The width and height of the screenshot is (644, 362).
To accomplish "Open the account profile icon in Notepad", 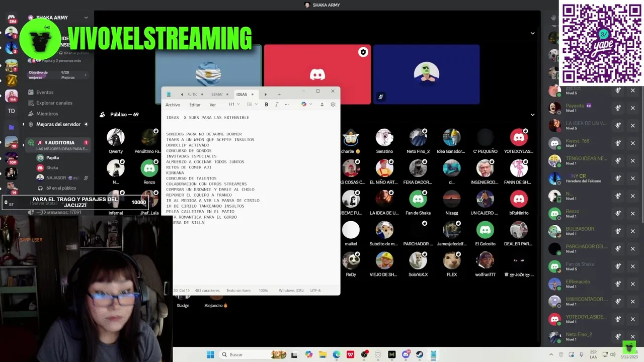I will click(x=322, y=105).
